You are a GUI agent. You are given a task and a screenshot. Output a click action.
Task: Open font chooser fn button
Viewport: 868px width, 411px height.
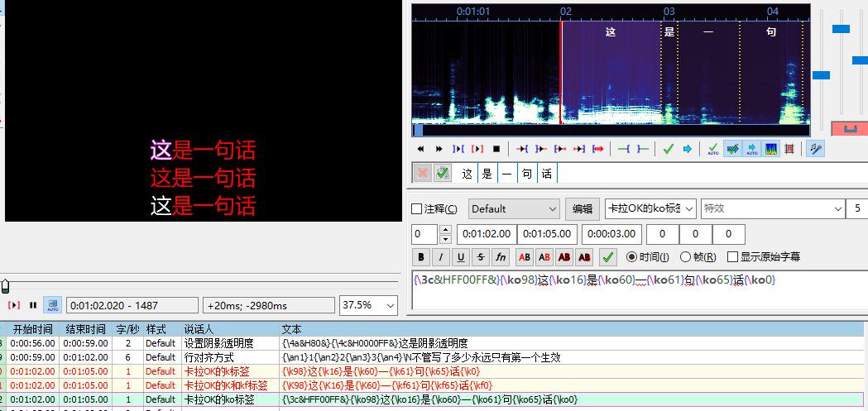click(x=501, y=256)
